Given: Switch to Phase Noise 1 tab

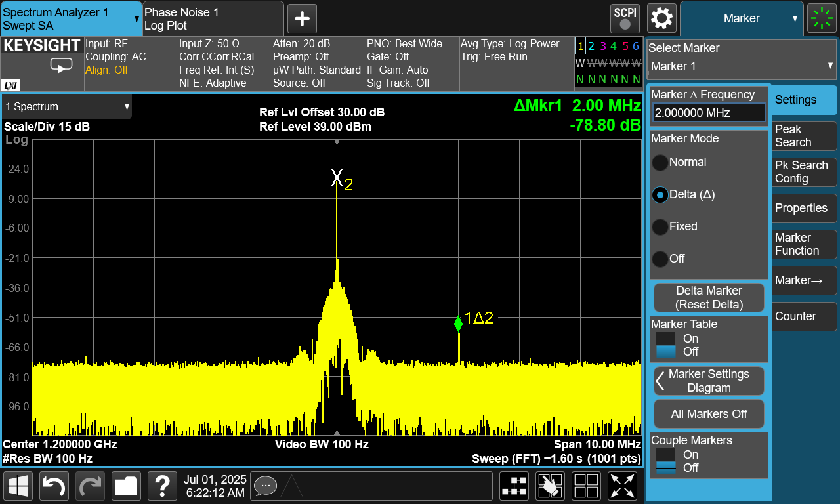Looking at the screenshot, I should 213,18.
